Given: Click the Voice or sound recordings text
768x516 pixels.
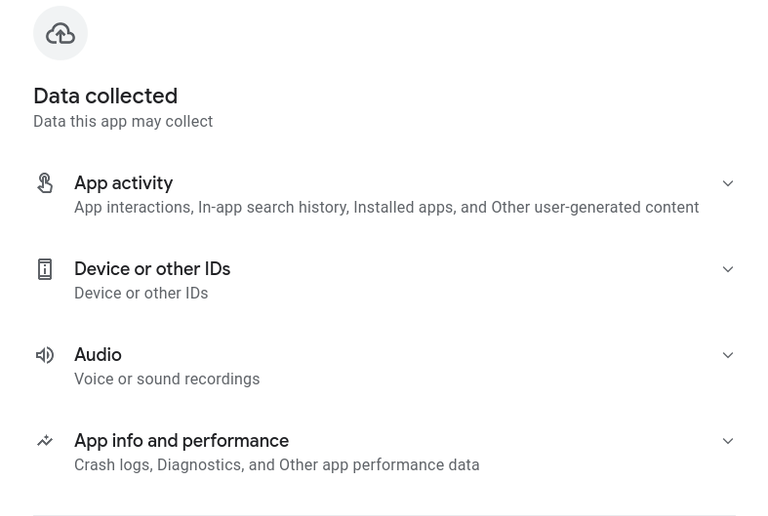Looking at the screenshot, I should click(167, 379).
